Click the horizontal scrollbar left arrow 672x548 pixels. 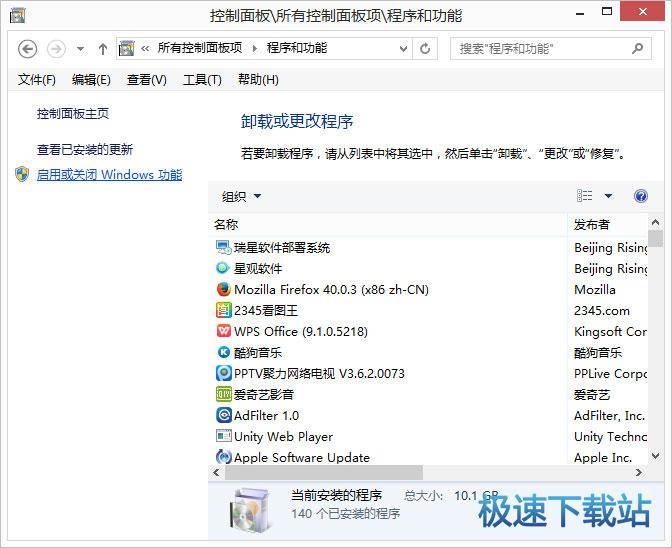216,473
